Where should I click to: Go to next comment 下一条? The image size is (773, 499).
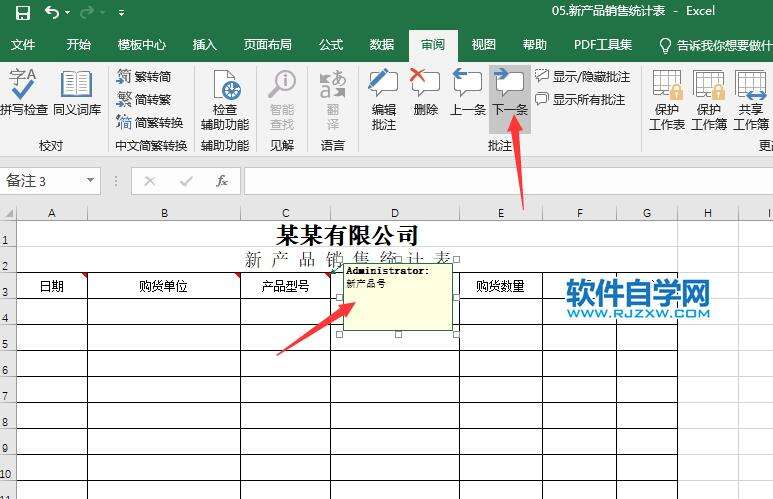[x=510, y=99]
